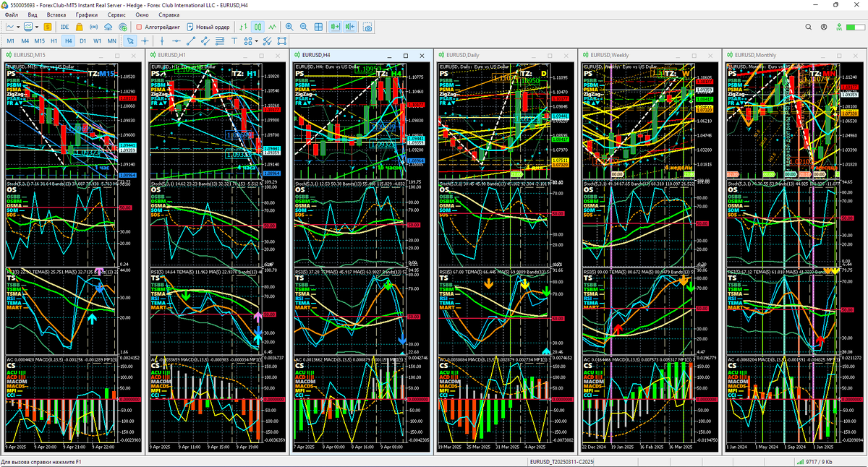
Task: Take a chart screenshot with the camera icon
Action: (x=367, y=27)
